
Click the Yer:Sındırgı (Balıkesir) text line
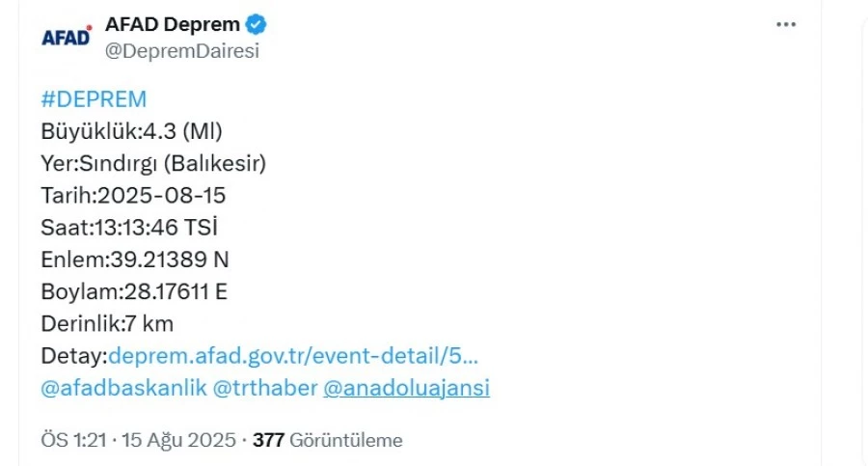[153, 163]
